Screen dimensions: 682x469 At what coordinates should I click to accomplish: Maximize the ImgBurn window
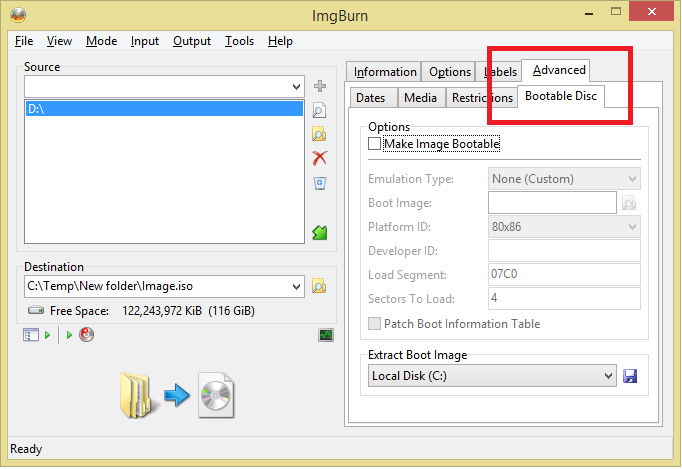pyautogui.click(x=616, y=12)
